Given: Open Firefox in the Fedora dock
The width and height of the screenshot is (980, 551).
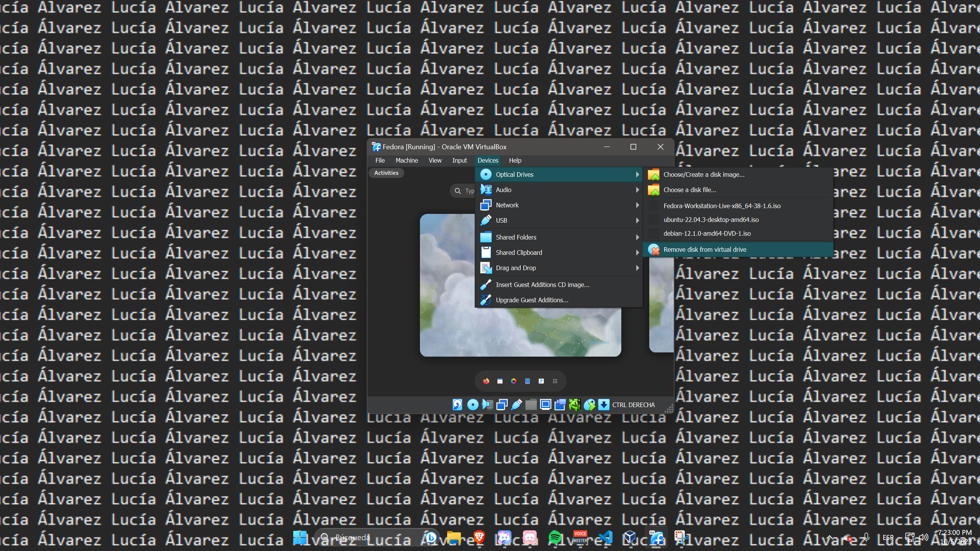Looking at the screenshot, I should tap(486, 381).
